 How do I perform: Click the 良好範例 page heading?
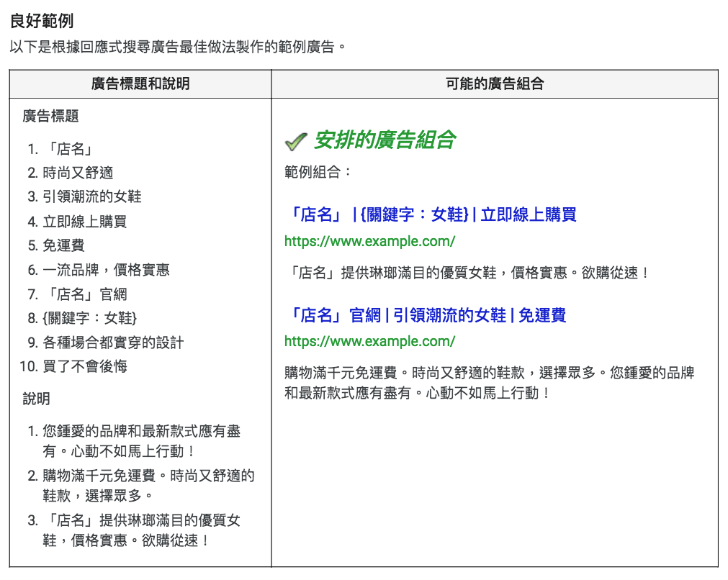click(42, 22)
